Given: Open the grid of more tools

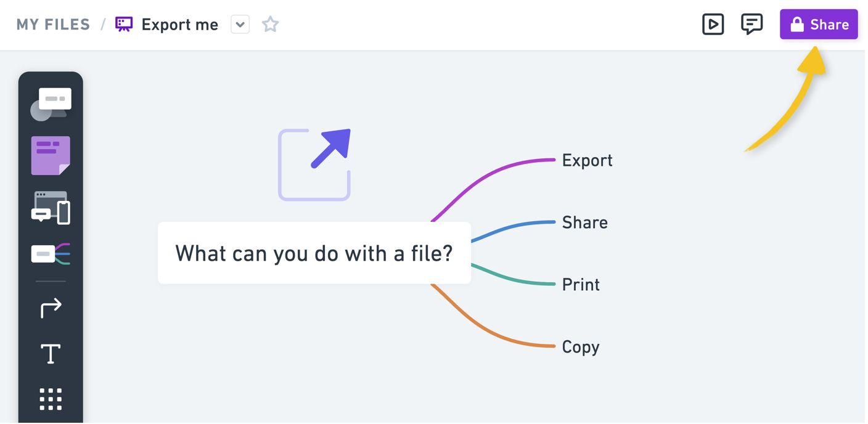Looking at the screenshot, I should (51, 399).
